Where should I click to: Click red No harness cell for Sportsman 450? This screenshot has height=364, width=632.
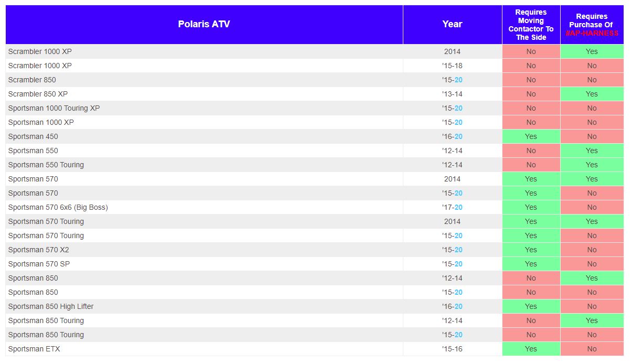(592, 136)
